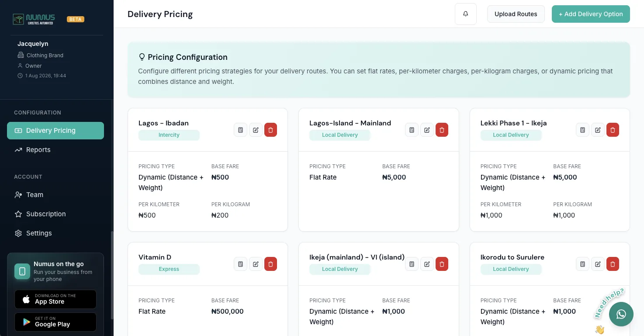Viewport: 644px width, 336px height.
Task: Click the Numus logo
Action: pos(34,19)
